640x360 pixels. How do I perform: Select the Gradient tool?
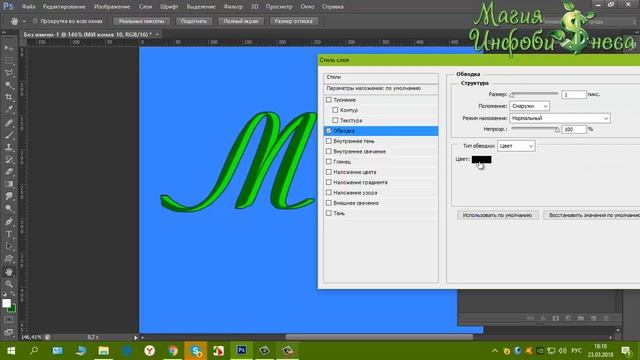point(9,184)
